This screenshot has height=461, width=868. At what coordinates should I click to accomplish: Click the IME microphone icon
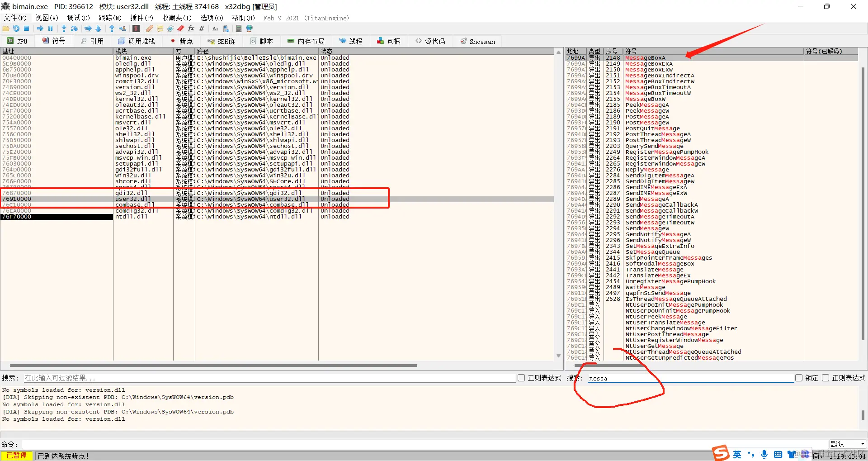pyautogui.click(x=764, y=454)
